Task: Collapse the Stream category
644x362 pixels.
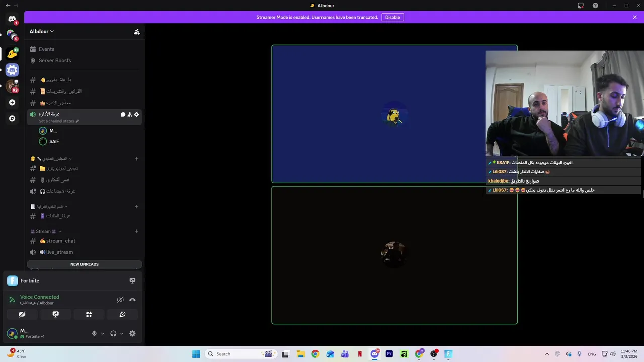Action: (x=46, y=231)
